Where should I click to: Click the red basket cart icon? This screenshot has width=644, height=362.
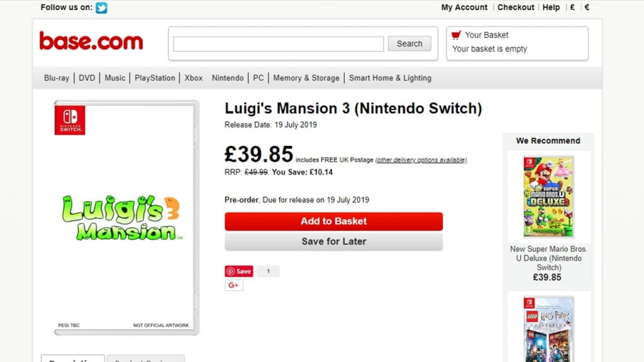click(456, 35)
